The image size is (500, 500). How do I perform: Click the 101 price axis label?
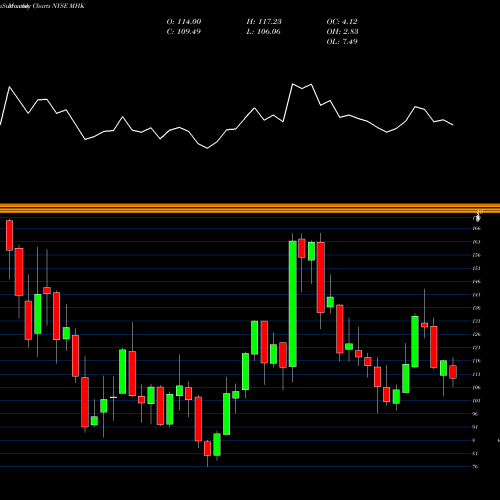(x=477, y=401)
